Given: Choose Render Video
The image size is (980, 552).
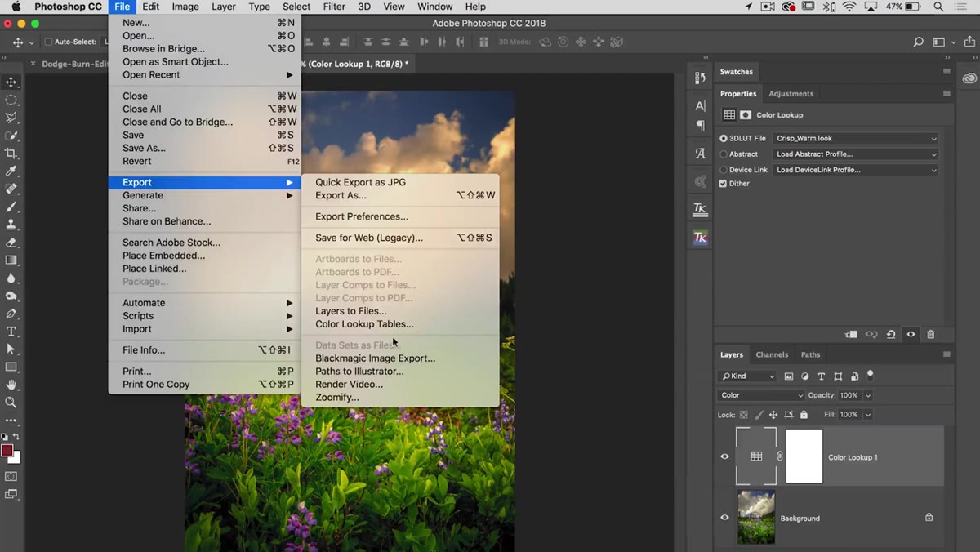Looking at the screenshot, I should pyautogui.click(x=349, y=385).
